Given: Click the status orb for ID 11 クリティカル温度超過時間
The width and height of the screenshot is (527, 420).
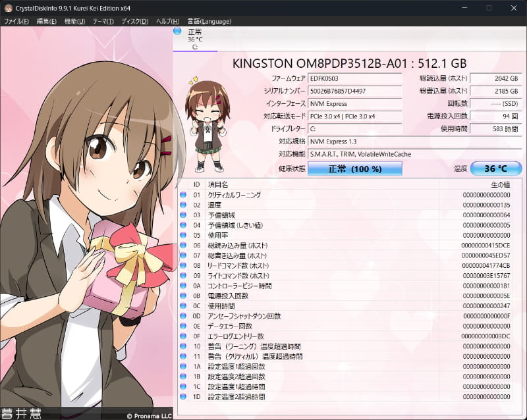Looking at the screenshot, I should pos(183,356).
